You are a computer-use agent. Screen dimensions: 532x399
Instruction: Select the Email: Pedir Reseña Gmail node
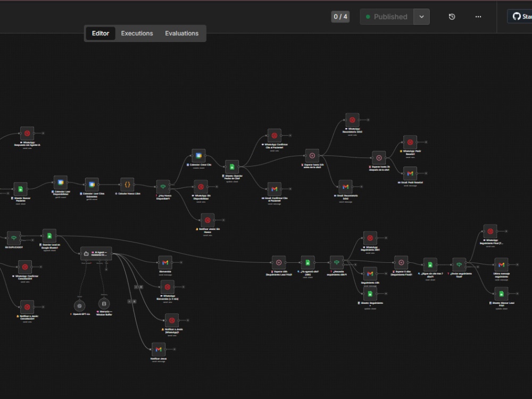(x=410, y=173)
